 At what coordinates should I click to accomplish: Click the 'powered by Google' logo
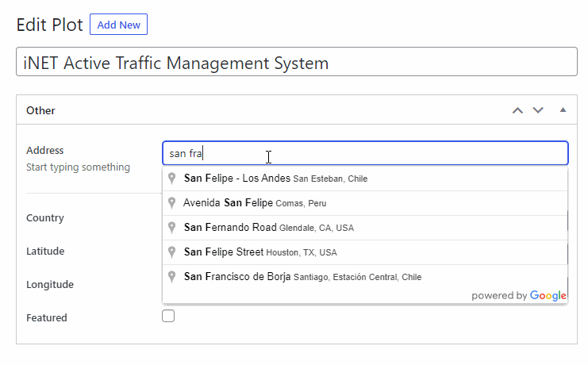pyautogui.click(x=519, y=296)
